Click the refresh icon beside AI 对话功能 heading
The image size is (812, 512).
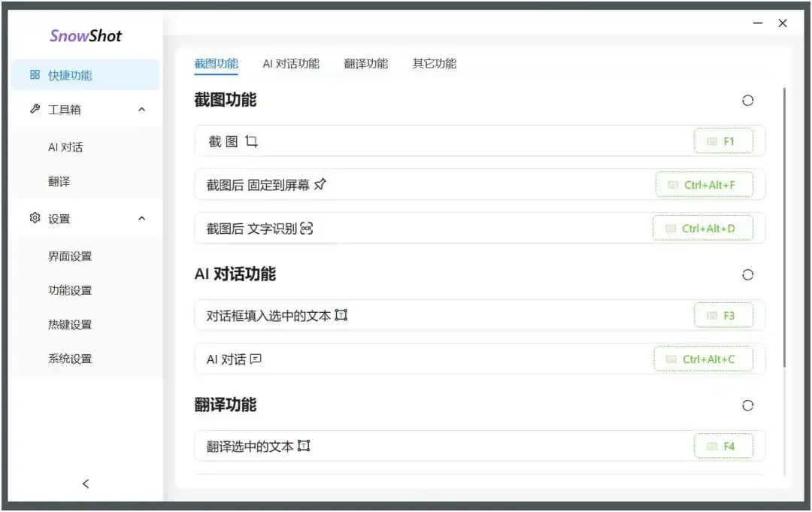click(x=747, y=274)
